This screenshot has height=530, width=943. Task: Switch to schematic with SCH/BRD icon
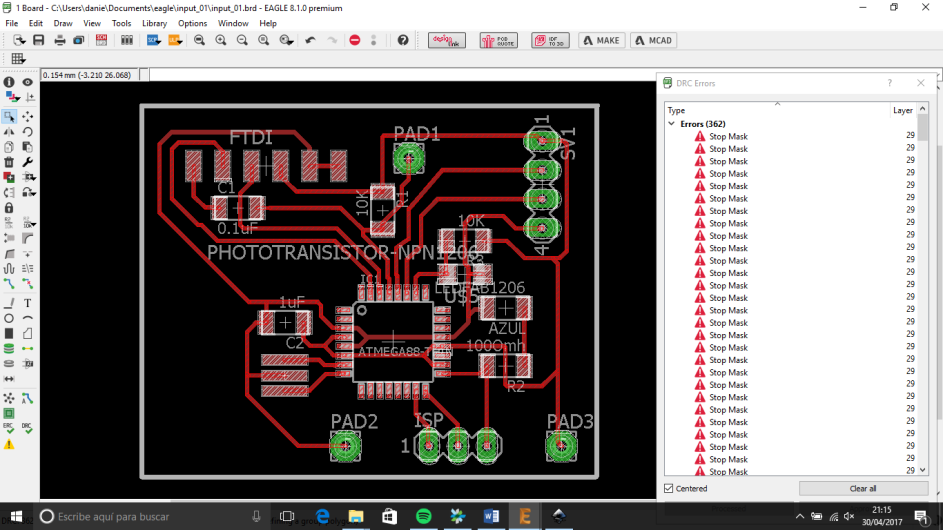[x=101, y=40]
